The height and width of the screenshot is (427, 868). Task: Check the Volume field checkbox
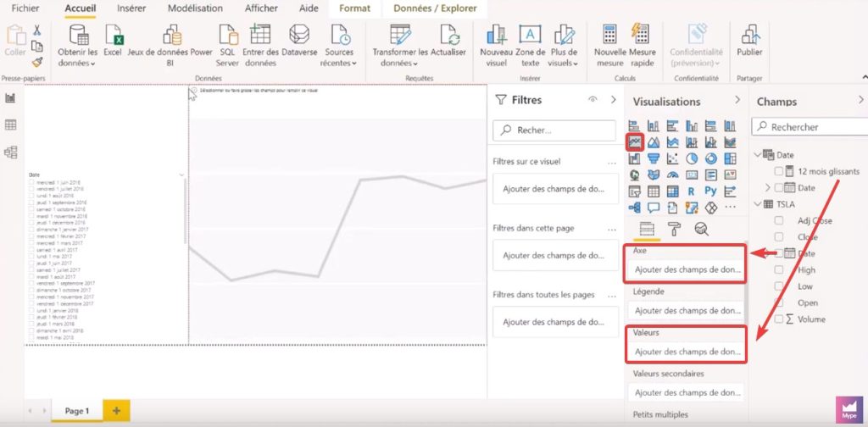[779, 319]
